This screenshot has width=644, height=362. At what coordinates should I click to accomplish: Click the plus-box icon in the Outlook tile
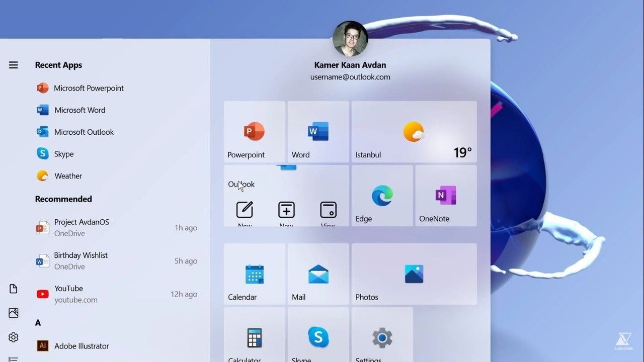(286, 210)
